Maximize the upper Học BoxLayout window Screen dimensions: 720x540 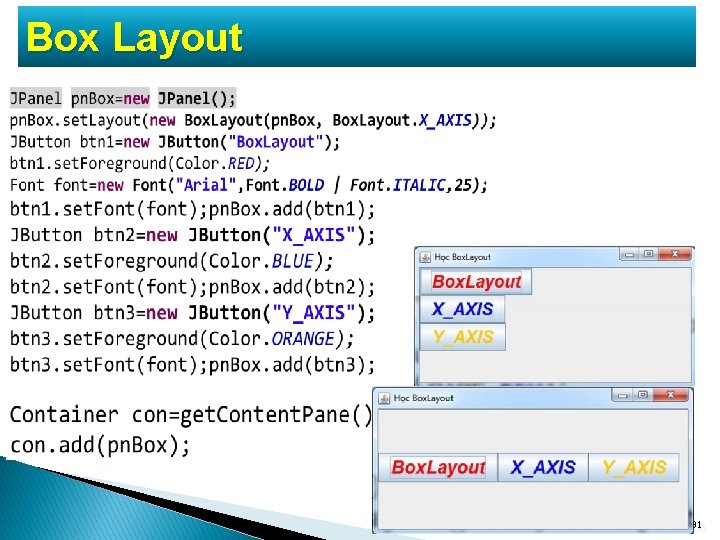click(x=648, y=254)
